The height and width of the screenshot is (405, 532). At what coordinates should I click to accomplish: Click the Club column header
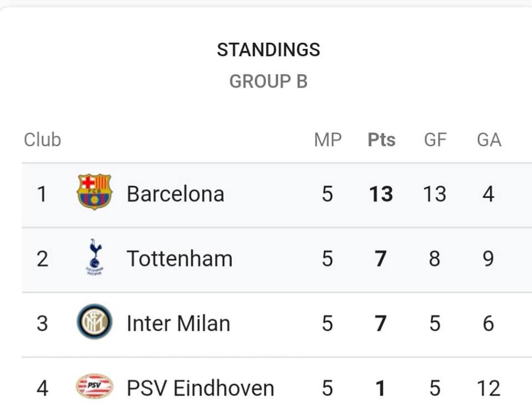[43, 140]
